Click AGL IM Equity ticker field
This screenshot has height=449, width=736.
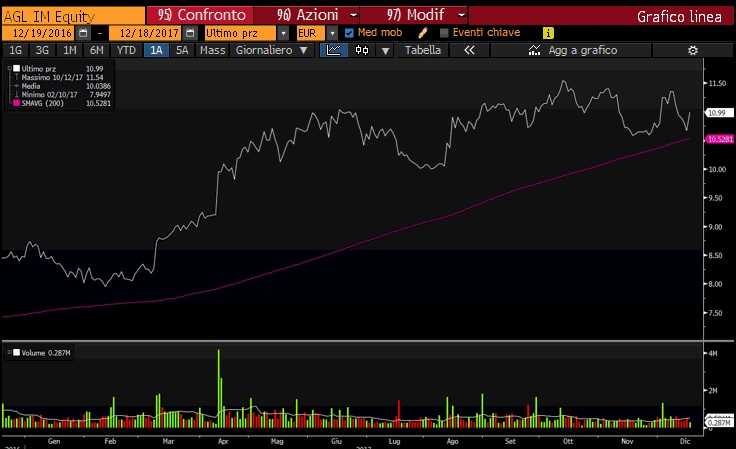pos(73,16)
